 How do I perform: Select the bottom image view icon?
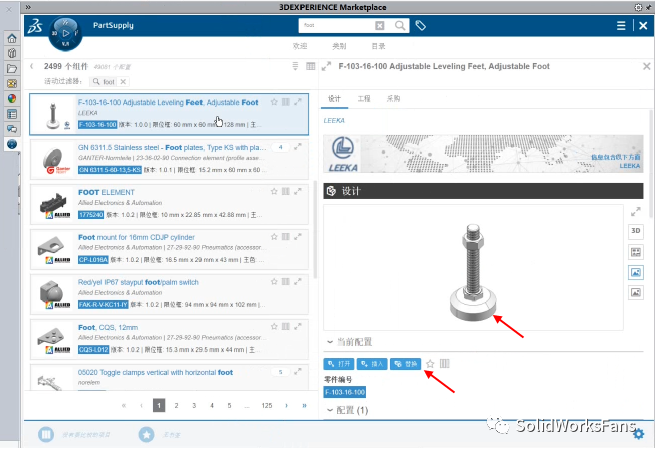(636, 292)
